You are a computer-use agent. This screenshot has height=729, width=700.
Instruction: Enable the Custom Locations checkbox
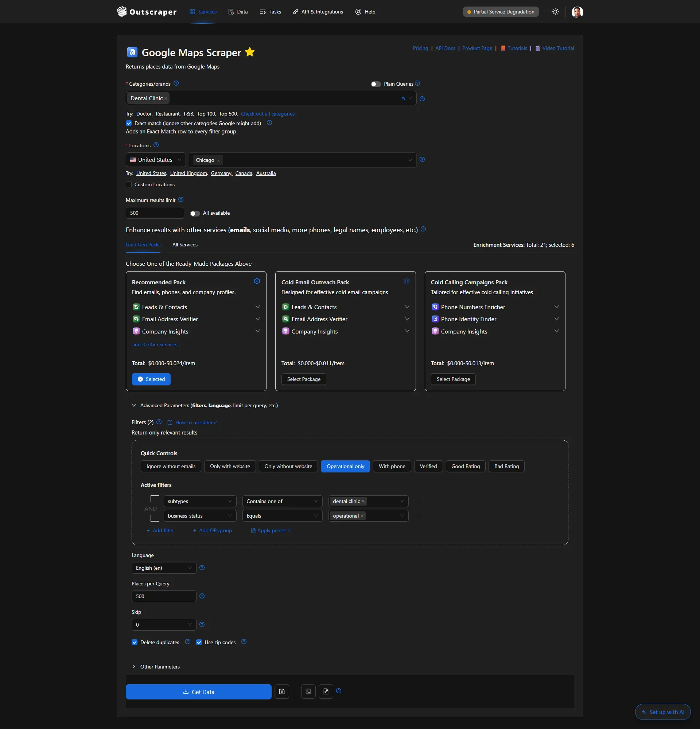tap(129, 184)
